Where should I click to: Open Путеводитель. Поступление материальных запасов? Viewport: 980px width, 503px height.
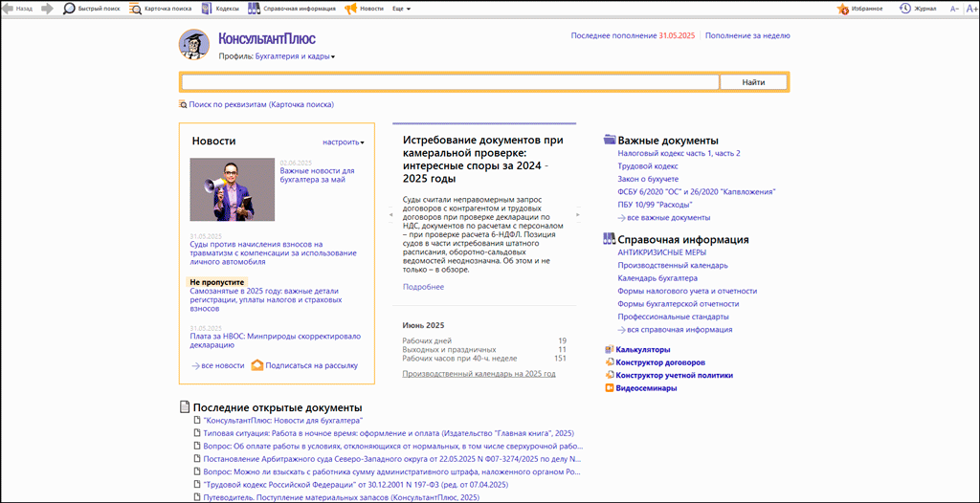(x=342, y=497)
